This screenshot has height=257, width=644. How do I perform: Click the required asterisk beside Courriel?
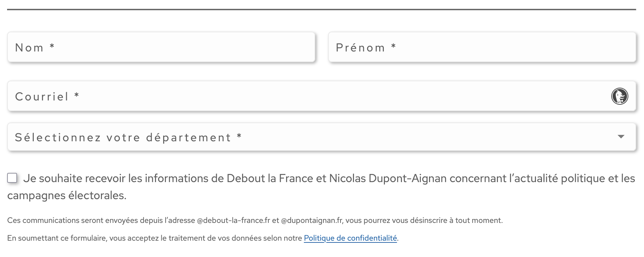point(76,95)
